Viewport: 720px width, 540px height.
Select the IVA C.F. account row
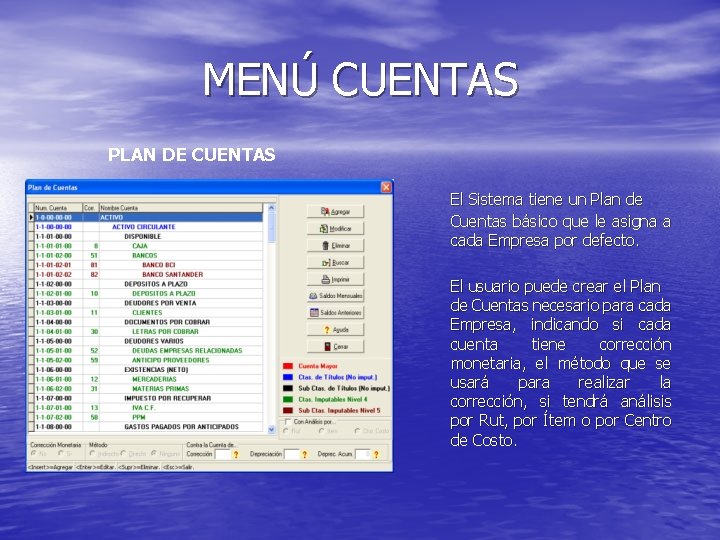tap(146, 408)
